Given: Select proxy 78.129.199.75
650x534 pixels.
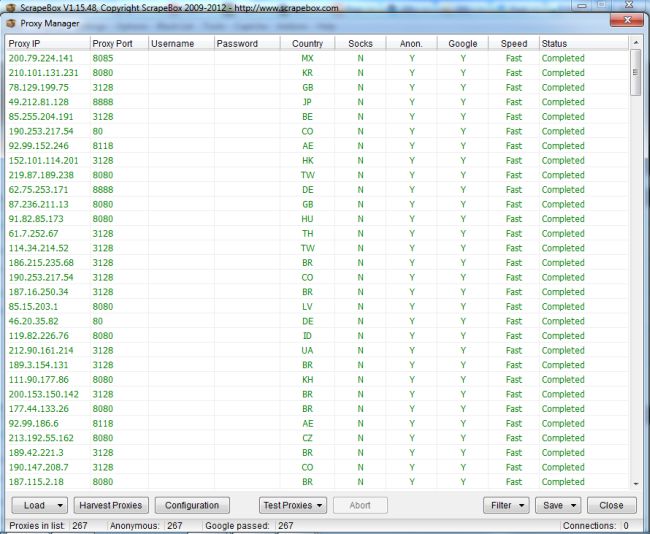Looking at the screenshot, I should (x=318, y=87).
